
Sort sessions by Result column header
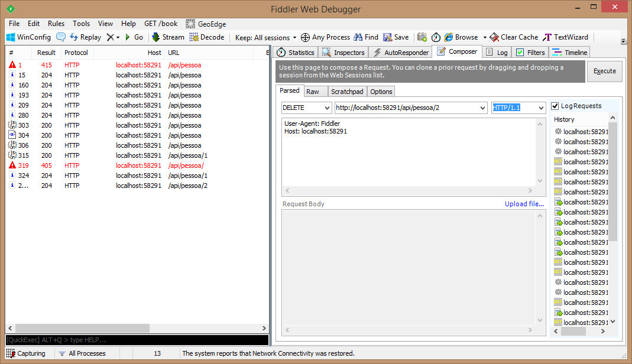(x=46, y=53)
